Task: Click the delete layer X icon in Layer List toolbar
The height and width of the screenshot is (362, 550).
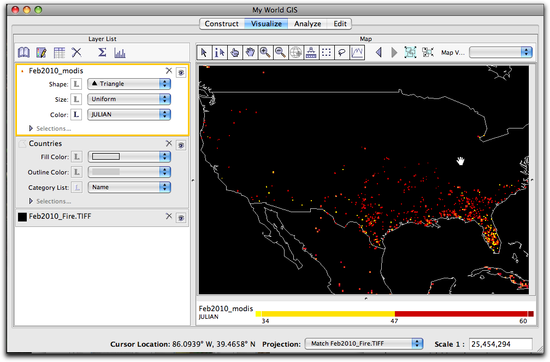Action: pyautogui.click(x=76, y=53)
